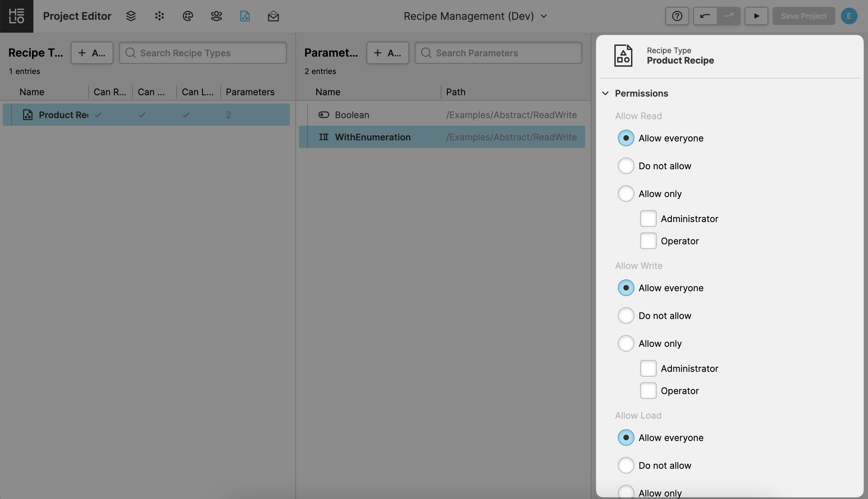Screen dimensions: 868x499
Task: Open the users group icon
Action: (x=216, y=16)
